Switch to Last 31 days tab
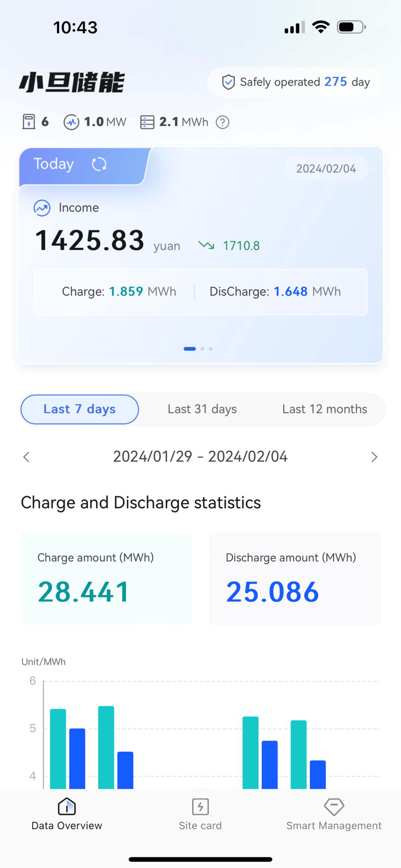The image size is (401, 868). click(202, 409)
